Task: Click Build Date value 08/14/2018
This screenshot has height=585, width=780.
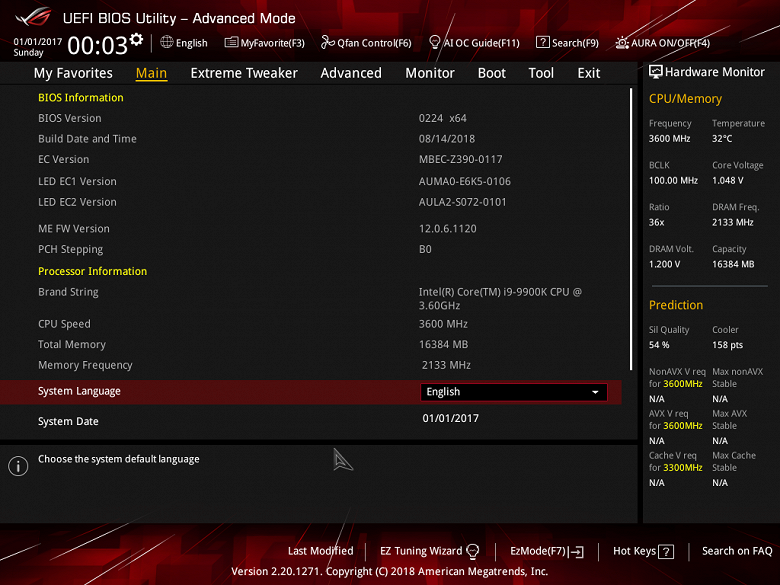Action: [x=447, y=139]
